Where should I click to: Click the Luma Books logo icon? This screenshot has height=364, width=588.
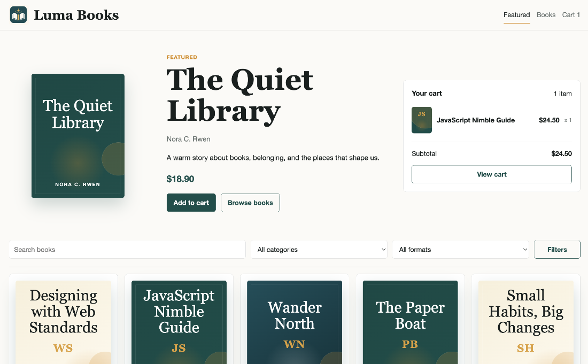[x=18, y=14]
